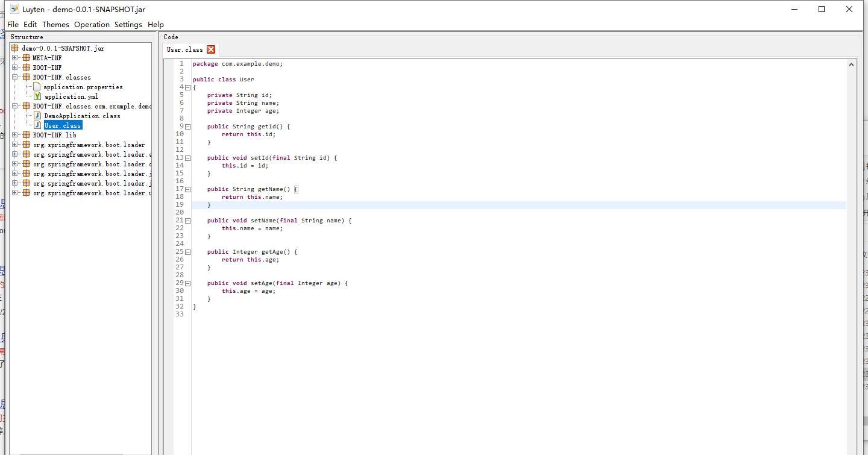Viewport: 868px width, 455px height.
Task: Click the Luyten app icon in title bar
Action: pyautogui.click(x=14, y=9)
